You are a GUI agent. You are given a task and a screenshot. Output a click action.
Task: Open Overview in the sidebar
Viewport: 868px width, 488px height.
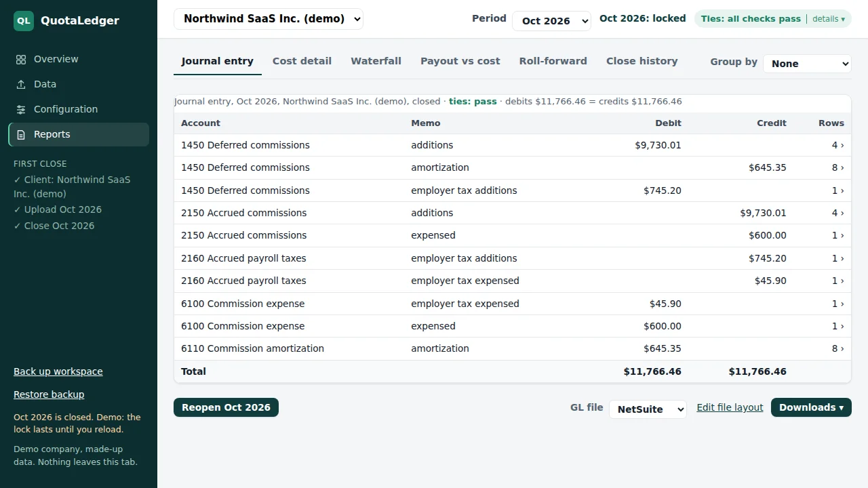(x=79, y=60)
